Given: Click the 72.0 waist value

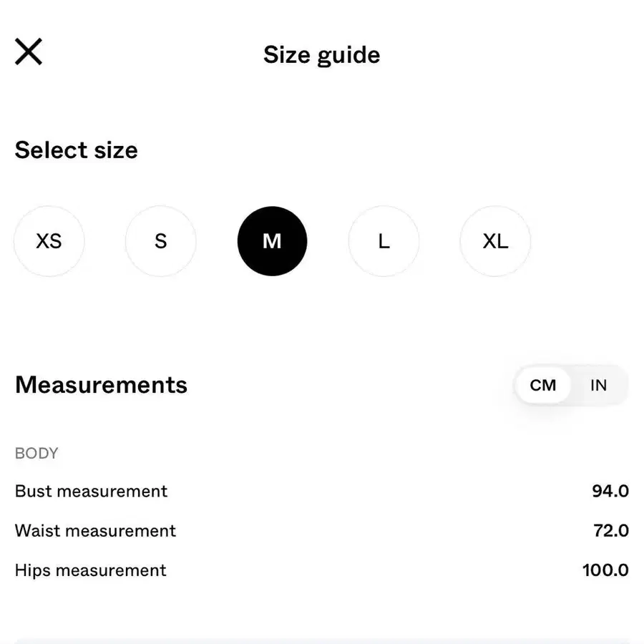Looking at the screenshot, I should [611, 531].
